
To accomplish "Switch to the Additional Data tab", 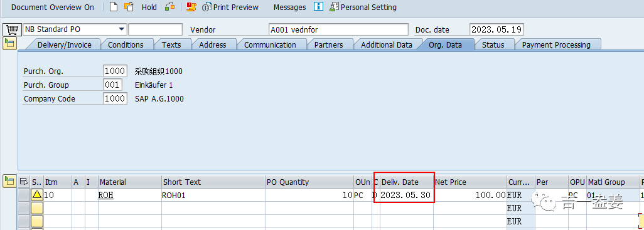I will (387, 44).
